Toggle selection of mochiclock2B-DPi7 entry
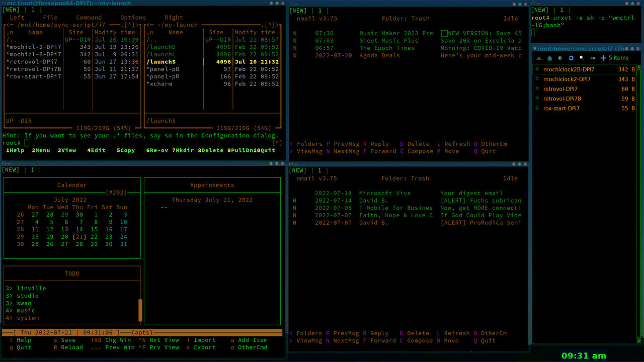The image size is (644, 362). pyautogui.click(x=569, y=69)
